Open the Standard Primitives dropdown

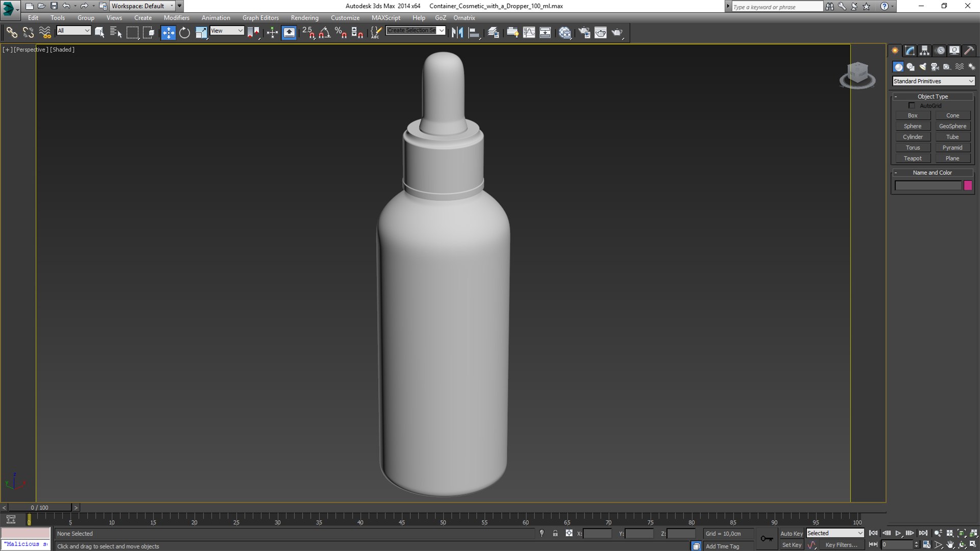coord(934,81)
